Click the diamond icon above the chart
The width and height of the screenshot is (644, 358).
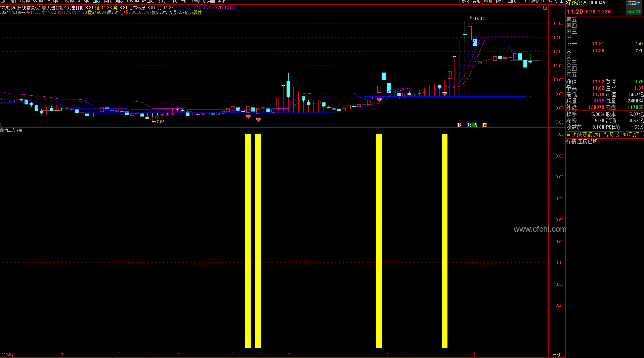[x=539, y=8]
